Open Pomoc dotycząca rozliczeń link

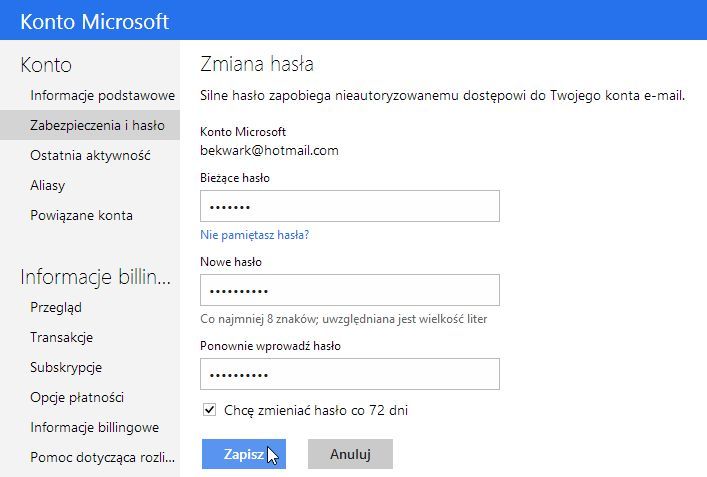click(x=102, y=457)
